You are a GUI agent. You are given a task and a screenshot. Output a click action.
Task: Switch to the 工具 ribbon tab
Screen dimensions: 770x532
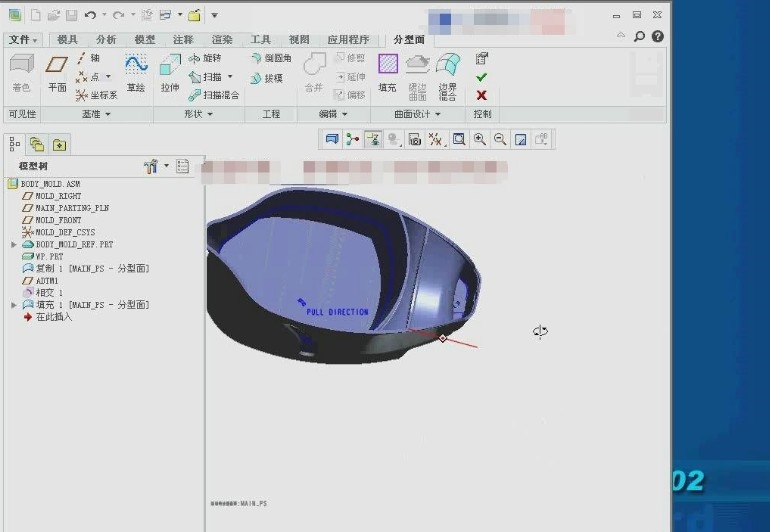point(260,39)
